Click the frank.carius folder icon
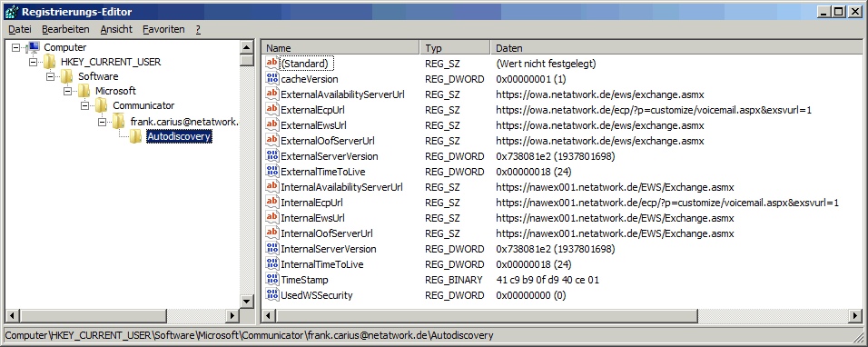 point(118,120)
